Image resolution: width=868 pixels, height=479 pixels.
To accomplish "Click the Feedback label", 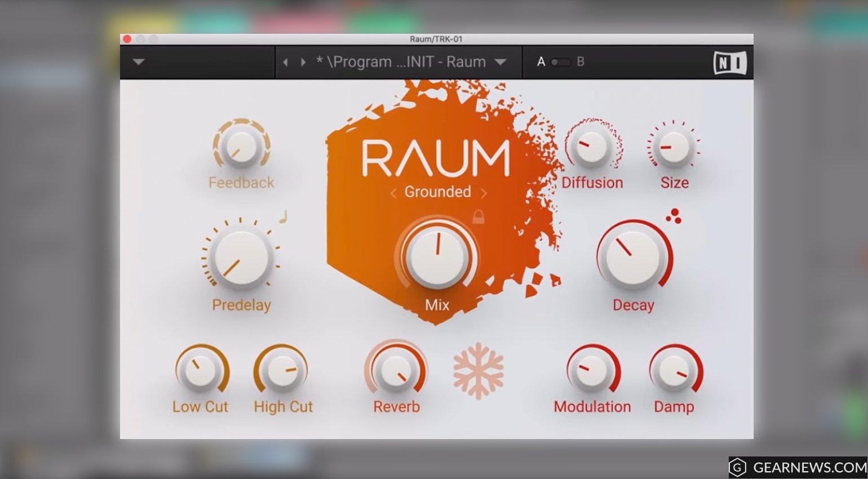I will pos(241,183).
